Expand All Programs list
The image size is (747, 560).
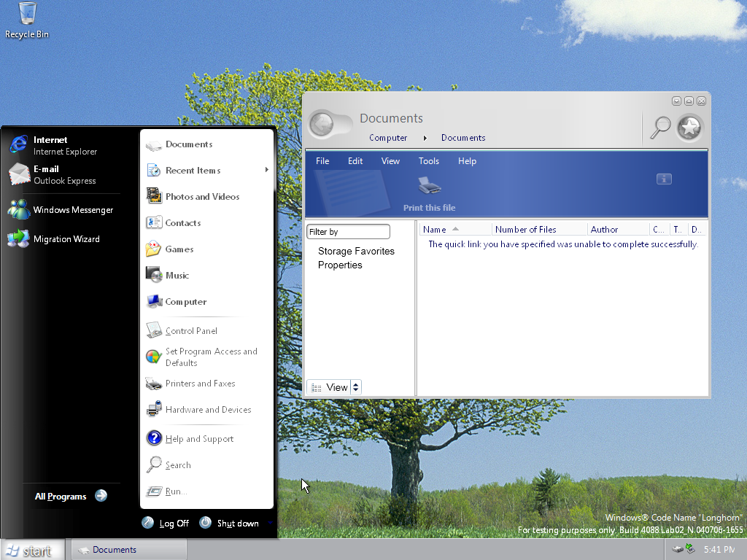[71, 496]
